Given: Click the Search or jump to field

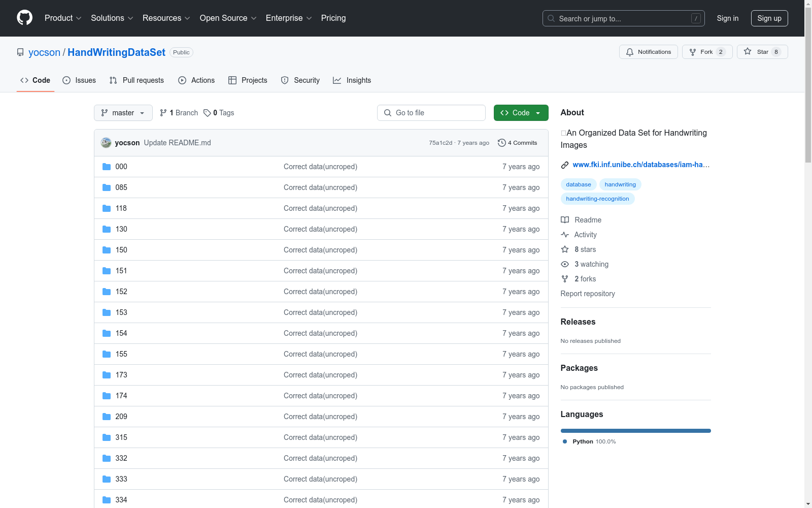Looking at the screenshot, I should [624, 18].
